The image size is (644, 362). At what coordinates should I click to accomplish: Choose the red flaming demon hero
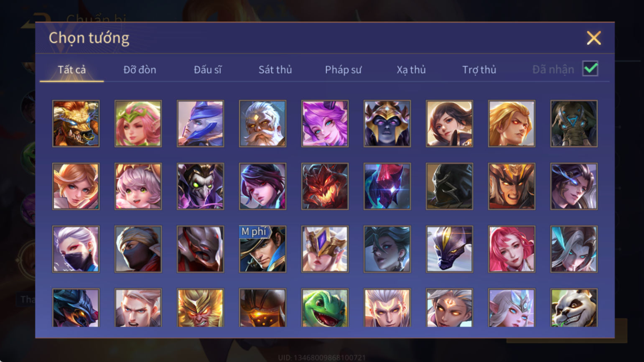coord(325,186)
